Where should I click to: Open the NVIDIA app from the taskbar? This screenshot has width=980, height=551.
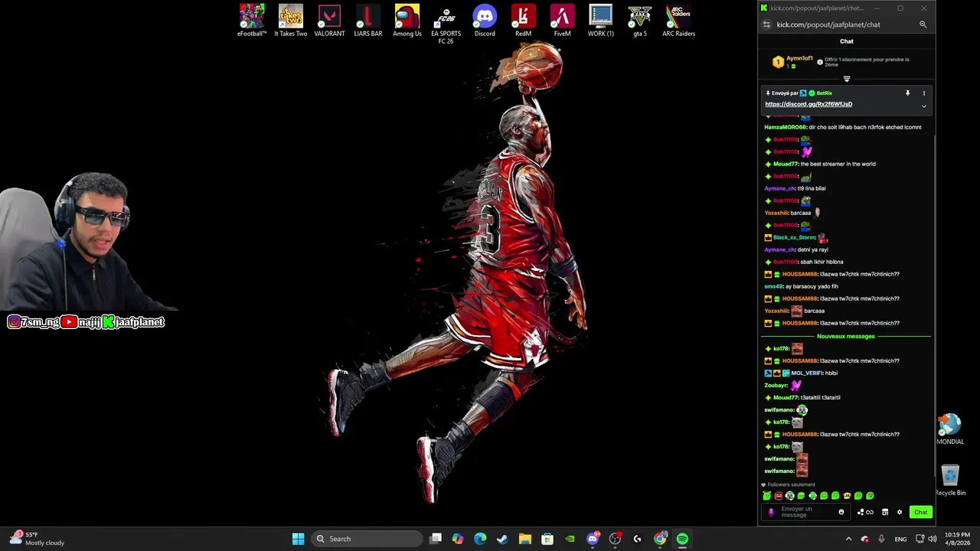(570, 539)
